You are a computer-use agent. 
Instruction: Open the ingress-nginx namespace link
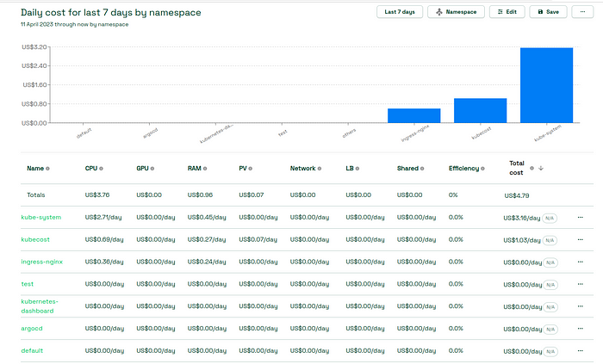[x=42, y=262]
